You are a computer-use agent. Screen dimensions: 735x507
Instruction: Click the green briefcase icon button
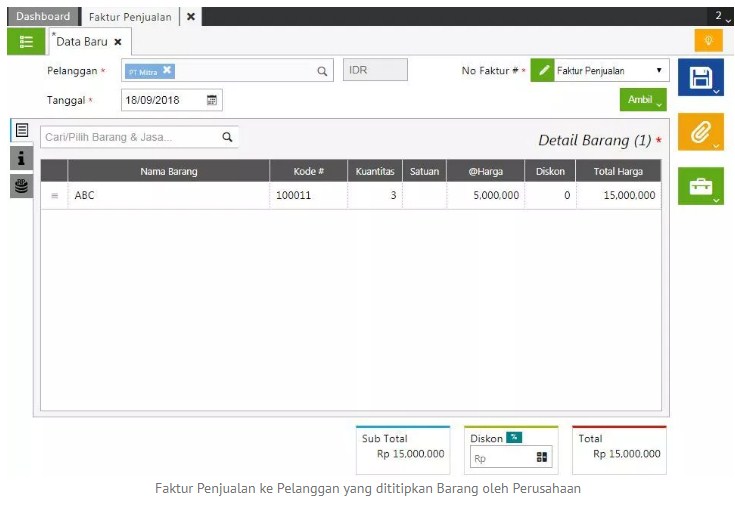[700, 186]
